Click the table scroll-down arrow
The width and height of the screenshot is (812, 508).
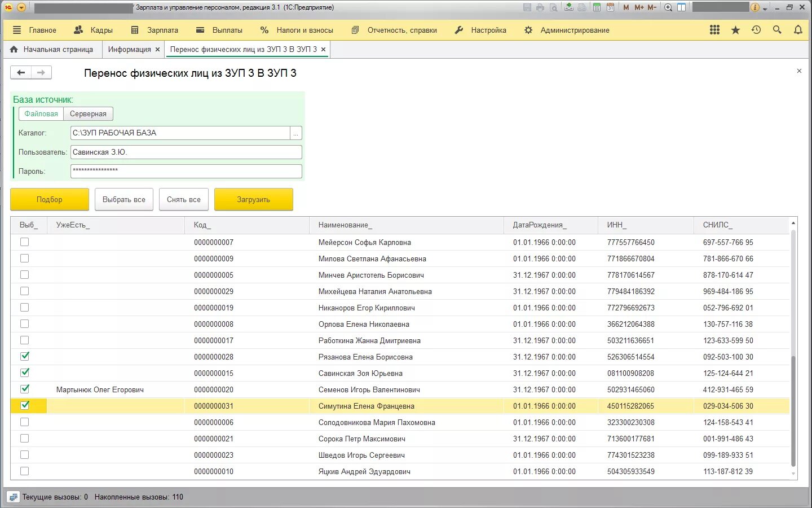(x=793, y=474)
